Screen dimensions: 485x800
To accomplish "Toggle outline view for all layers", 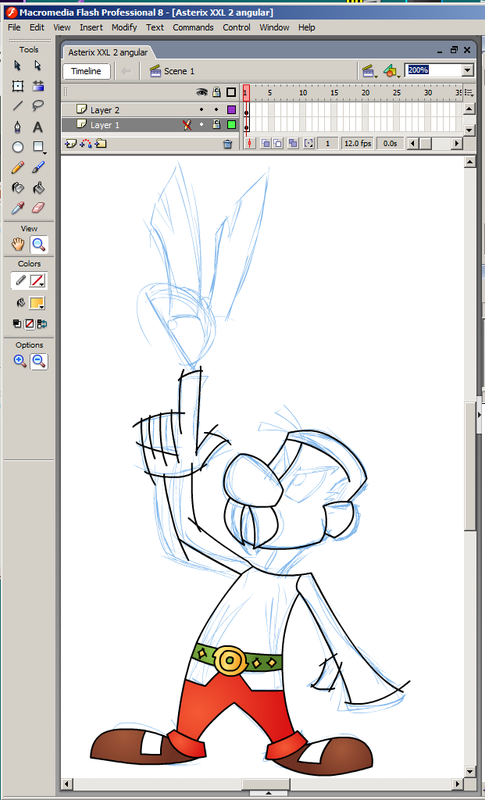I will point(231,92).
